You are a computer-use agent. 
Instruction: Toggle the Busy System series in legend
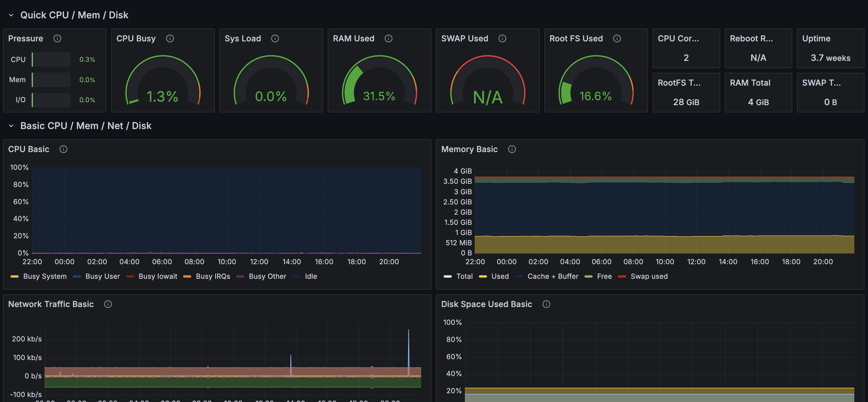(45, 276)
